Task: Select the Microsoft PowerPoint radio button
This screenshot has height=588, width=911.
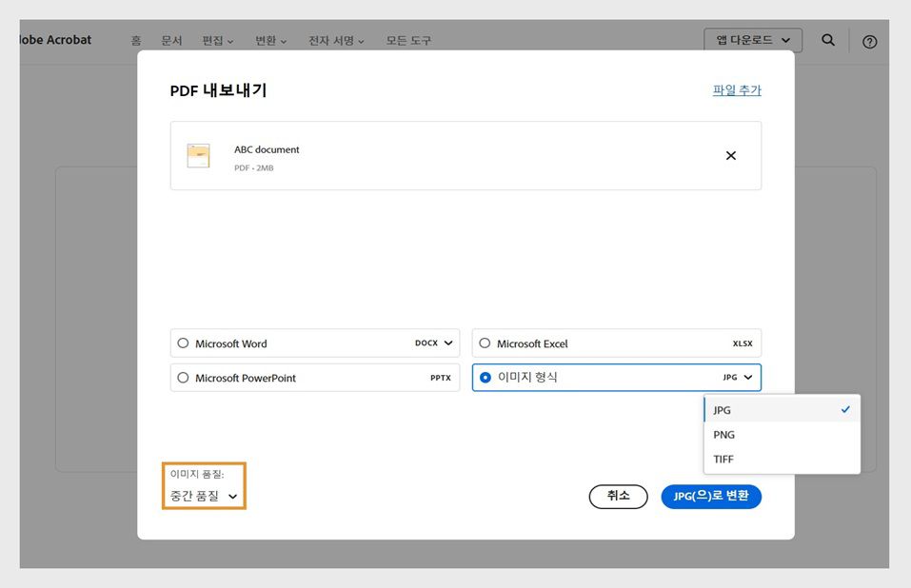Action: (182, 377)
